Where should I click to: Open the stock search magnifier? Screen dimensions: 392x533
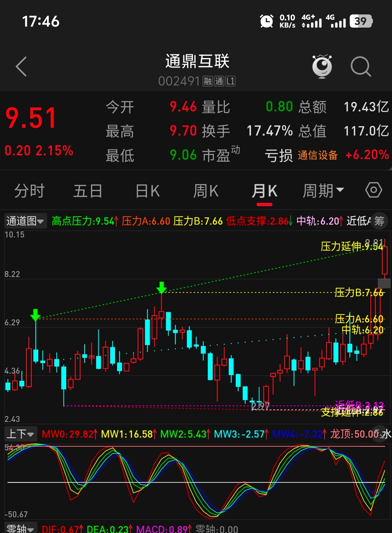pyautogui.click(x=361, y=67)
